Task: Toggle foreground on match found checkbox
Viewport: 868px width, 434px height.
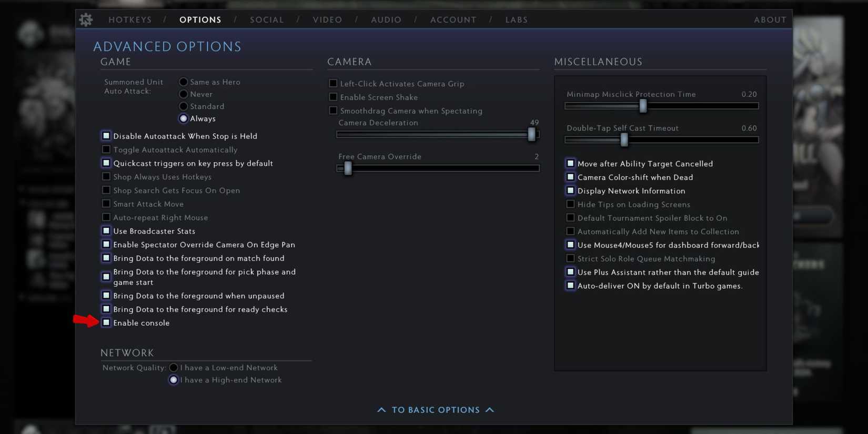Action: tap(106, 258)
